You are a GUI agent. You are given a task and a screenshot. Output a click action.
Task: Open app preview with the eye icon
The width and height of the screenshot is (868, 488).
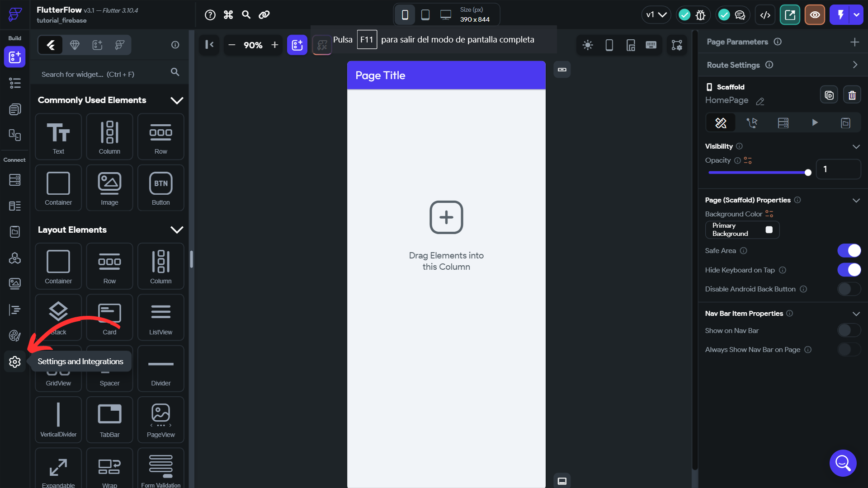click(815, 14)
